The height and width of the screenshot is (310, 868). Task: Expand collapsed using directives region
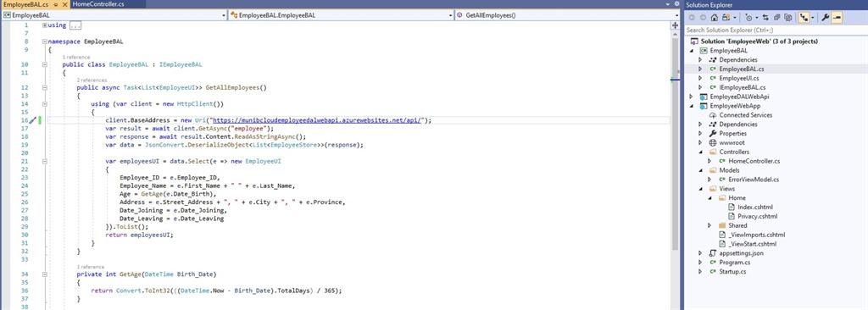click(45, 25)
